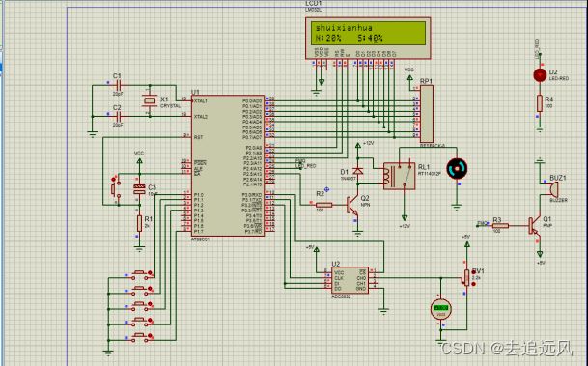Select the blue motor component
588x366 pixels.
457,169
